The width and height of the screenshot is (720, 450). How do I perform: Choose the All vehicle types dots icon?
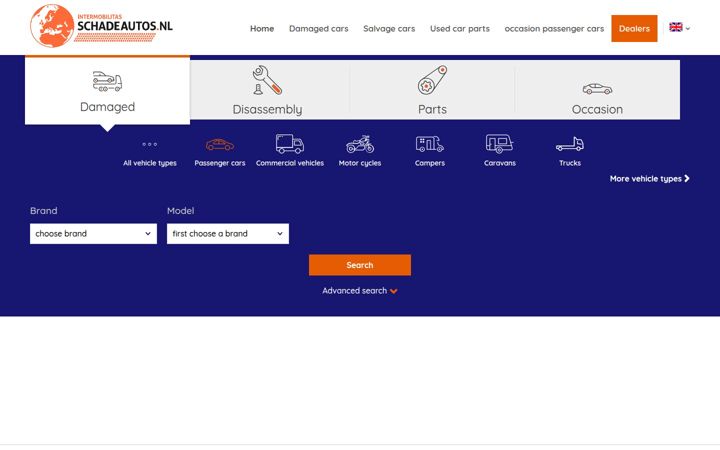click(x=150, y=144)
